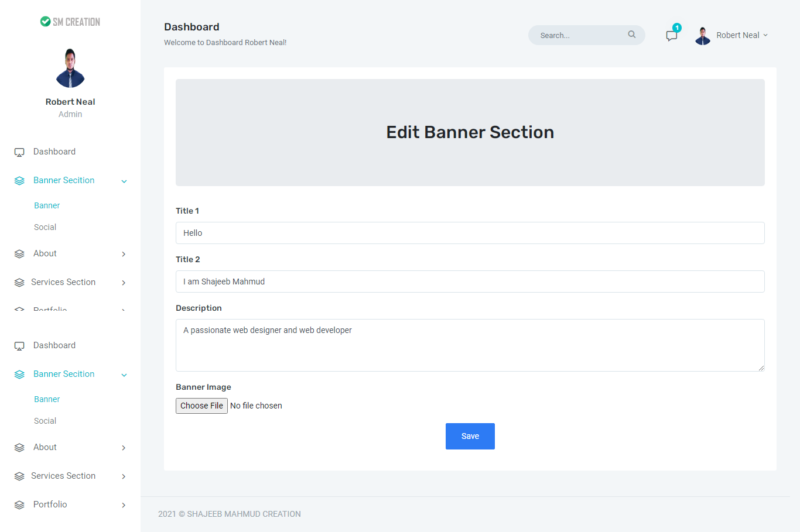Click the Description text area
The image size is (800, 532).
(x=470, y=345)
